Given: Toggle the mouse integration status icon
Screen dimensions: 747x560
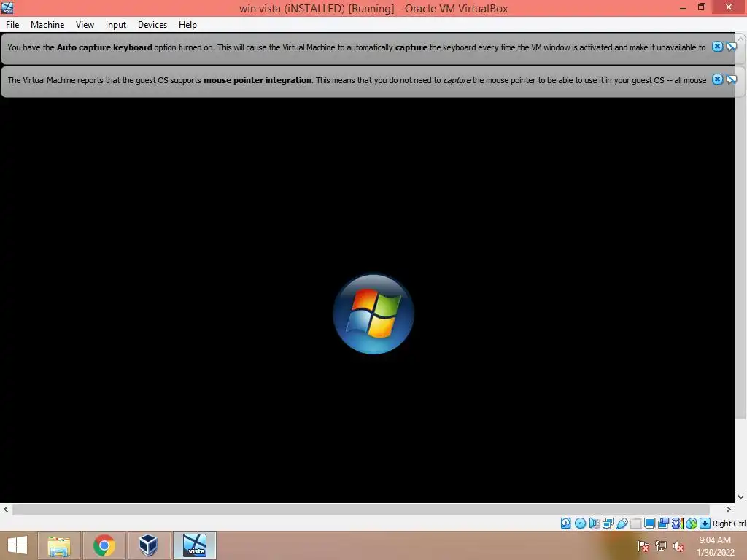Looking at the screenshot, I should point(692,524).
